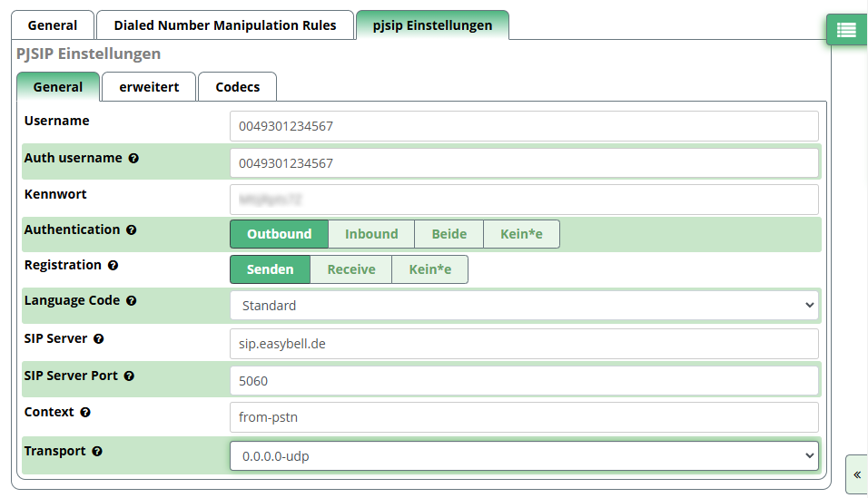Open the Transport dropdown
The width and height of the screenshot is (868, 498).
point(524,456)
